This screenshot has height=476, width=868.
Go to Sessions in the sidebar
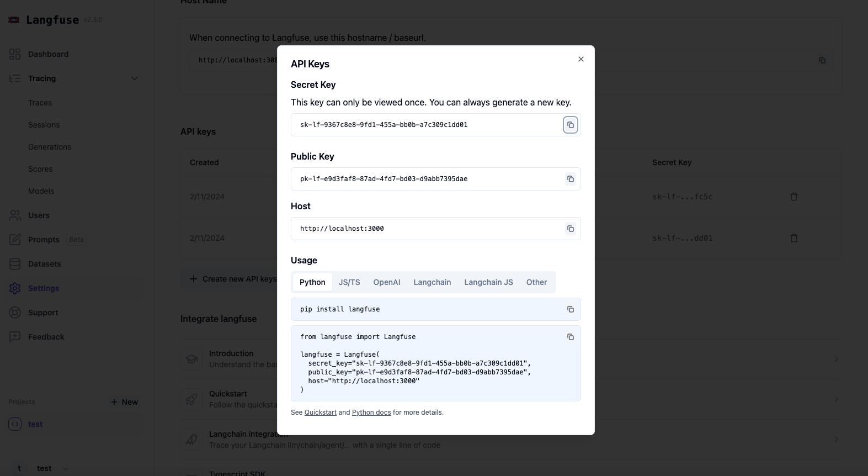tap(44, 125)
